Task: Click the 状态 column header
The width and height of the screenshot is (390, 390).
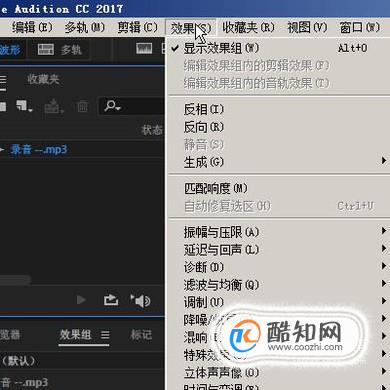Action: click(152, 130)
